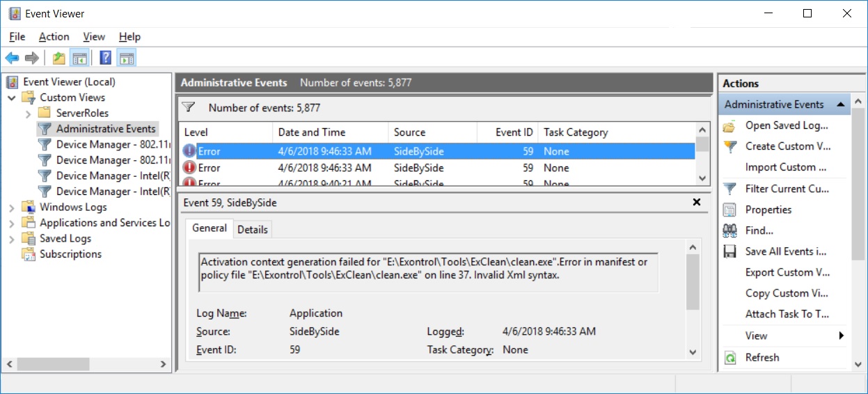Click the Up One Level toolbar icon
868x394 pixels.
coord(58,58)
